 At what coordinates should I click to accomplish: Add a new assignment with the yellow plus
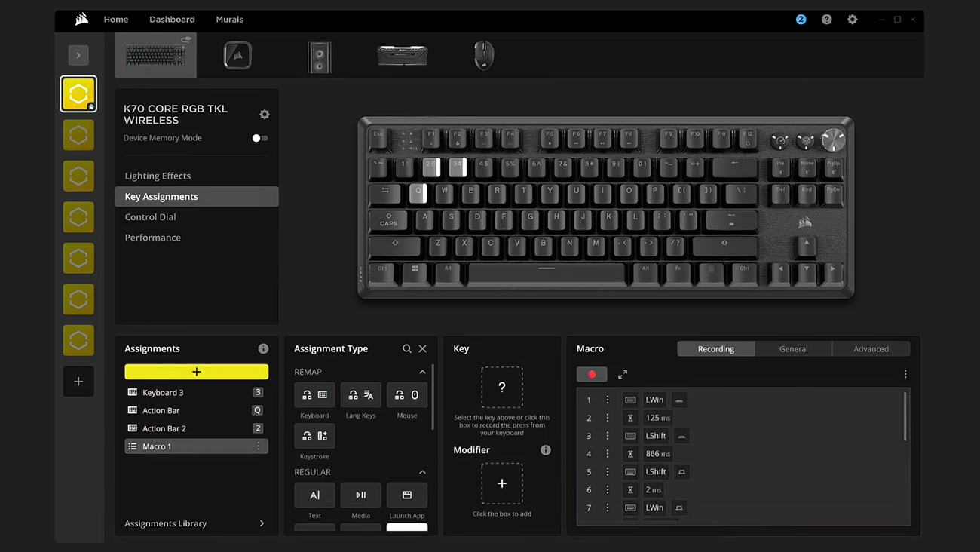coord(196,371)
